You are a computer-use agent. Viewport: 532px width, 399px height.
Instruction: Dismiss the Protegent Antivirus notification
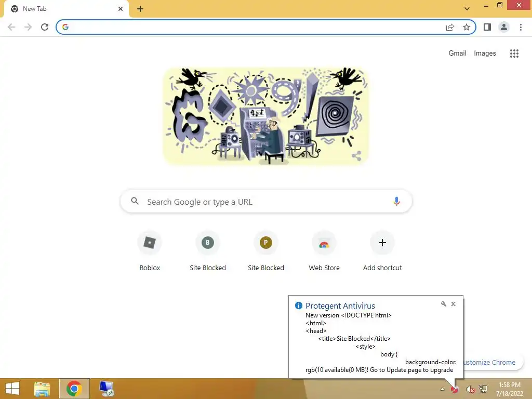[x=453, y=304]
